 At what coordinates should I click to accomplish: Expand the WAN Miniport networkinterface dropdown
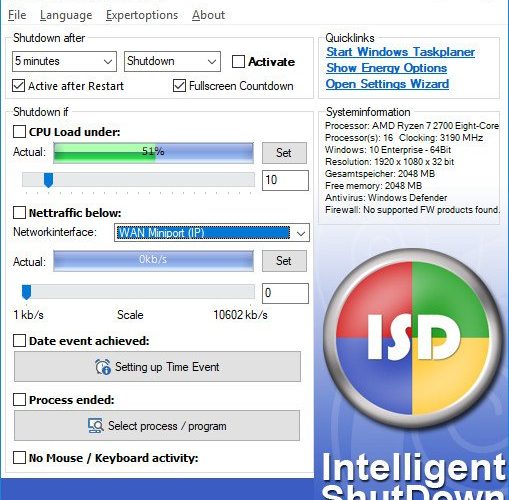(x=212, y=233)
